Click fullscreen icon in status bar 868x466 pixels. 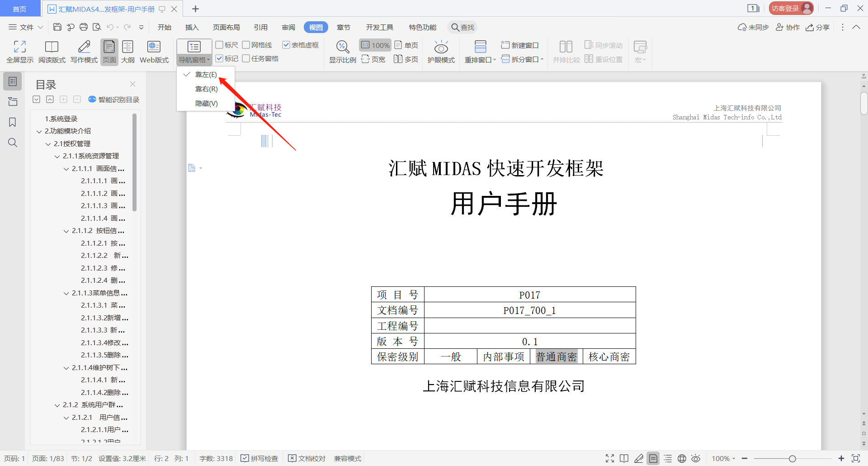pos(610,459)
